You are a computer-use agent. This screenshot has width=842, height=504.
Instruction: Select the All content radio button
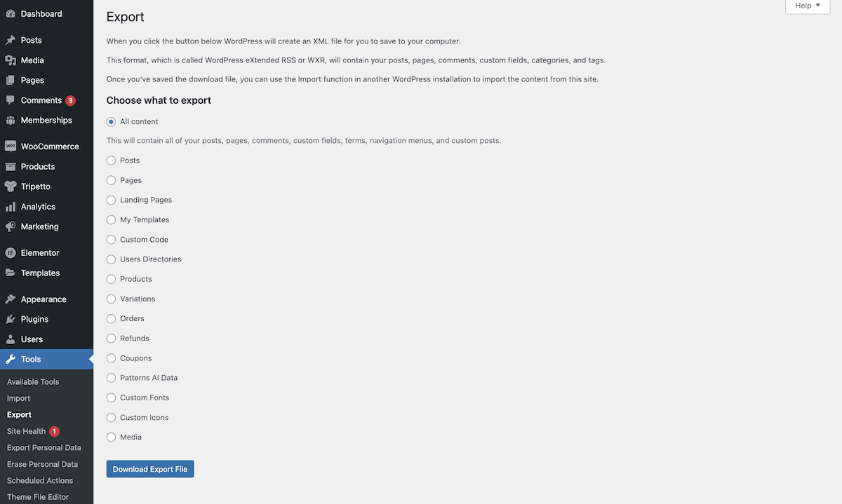pos(111,122)
